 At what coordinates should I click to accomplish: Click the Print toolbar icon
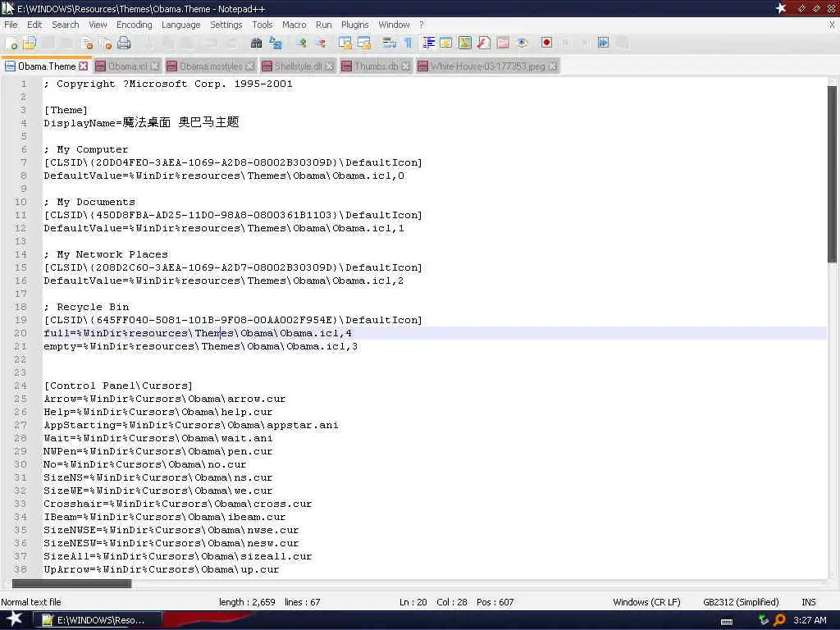124,43
